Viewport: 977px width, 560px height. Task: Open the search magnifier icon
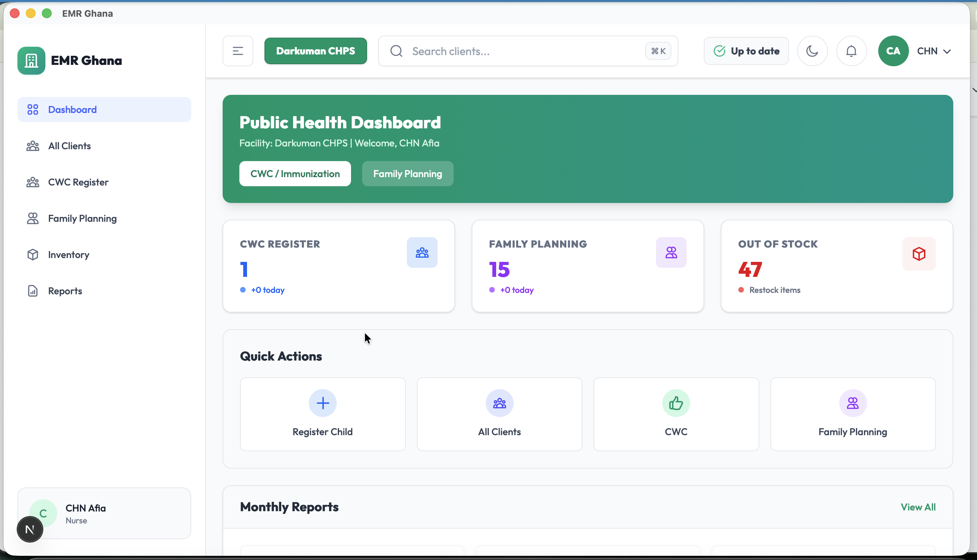[x=396, y=51]
